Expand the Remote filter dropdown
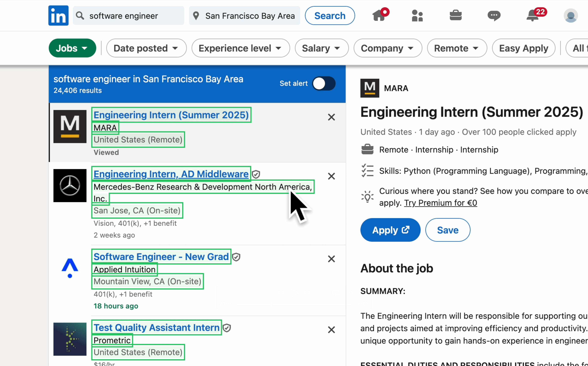588x366 pixels. [x=457, y=48]
